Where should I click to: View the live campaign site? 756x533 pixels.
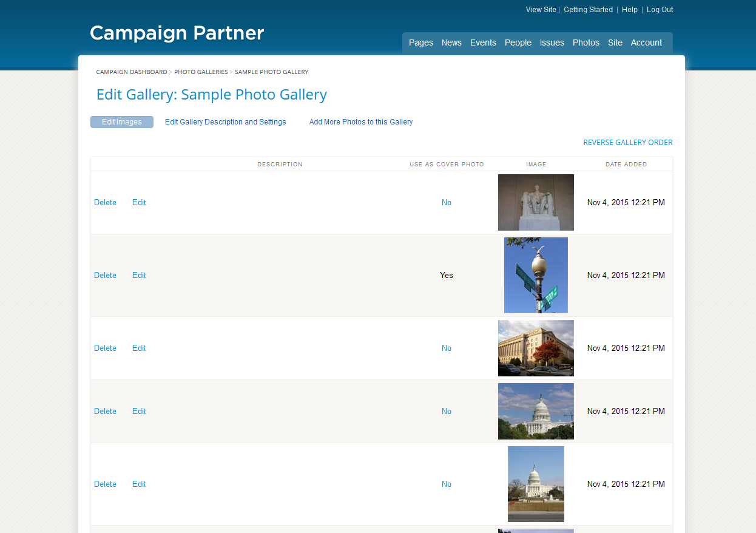click(541, 9)
